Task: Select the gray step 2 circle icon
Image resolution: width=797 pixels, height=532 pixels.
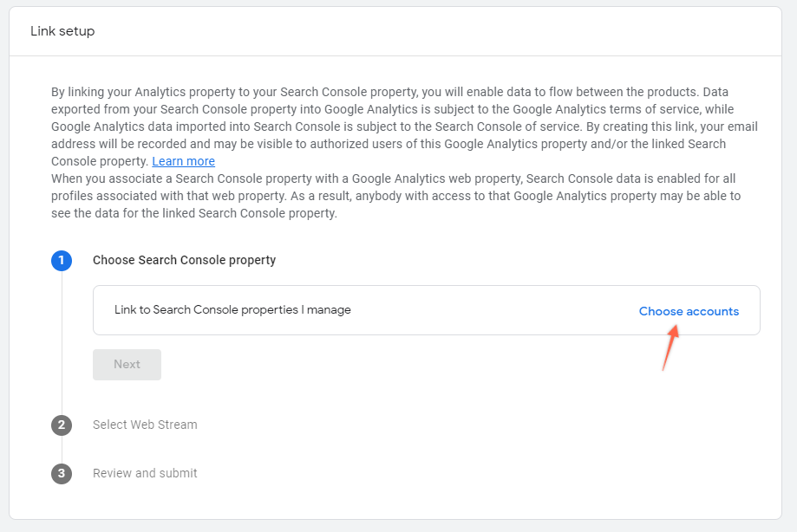Action: point(62,425)
